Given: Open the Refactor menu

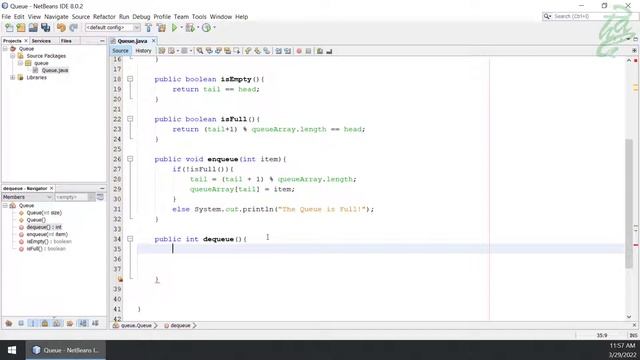Looking at the screenshot, I should 104,17.
